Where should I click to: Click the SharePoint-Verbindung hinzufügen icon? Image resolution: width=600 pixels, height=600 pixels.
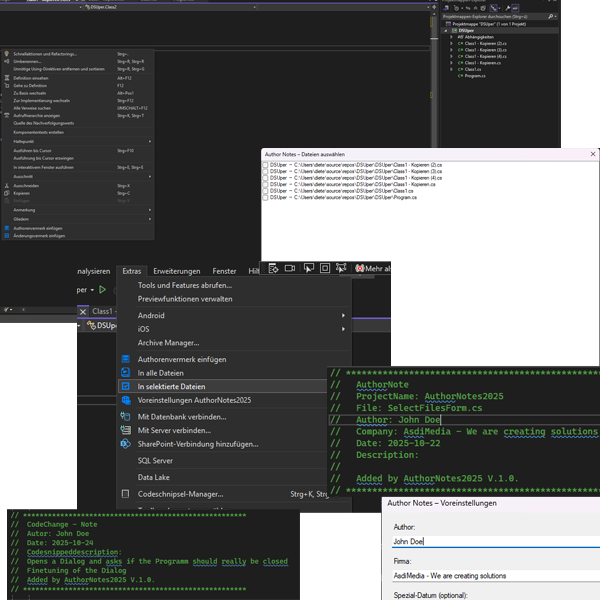click(125, 443)
